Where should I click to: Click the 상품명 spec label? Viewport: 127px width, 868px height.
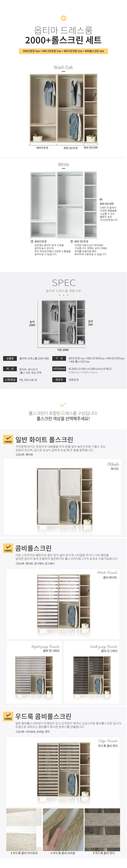click(10, 358)
